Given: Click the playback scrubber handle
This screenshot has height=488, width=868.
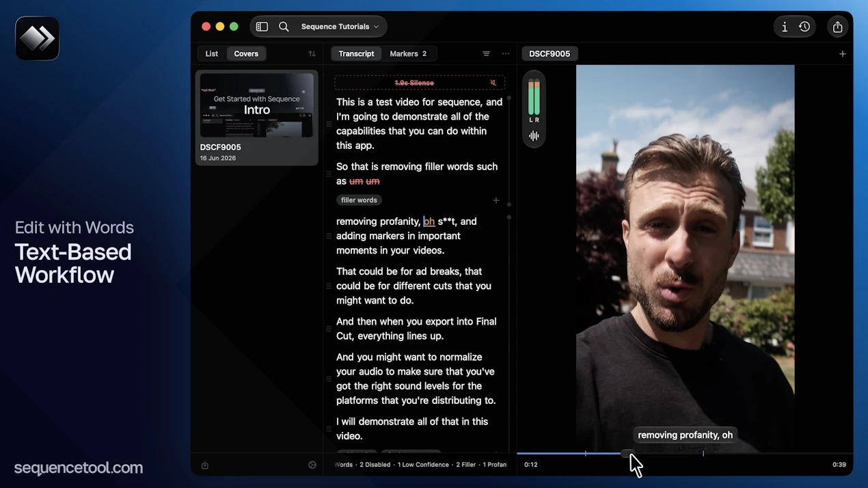Looking at the screenshot, I should pyautogui.click(x=626, y=453).
